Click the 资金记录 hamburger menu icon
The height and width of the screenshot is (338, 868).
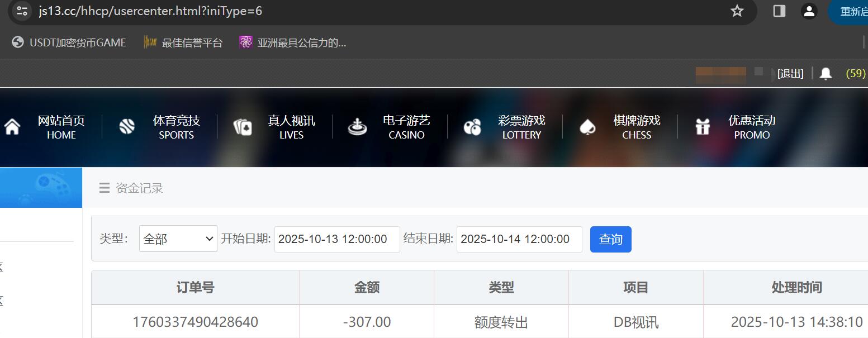[x=104, y=188]
